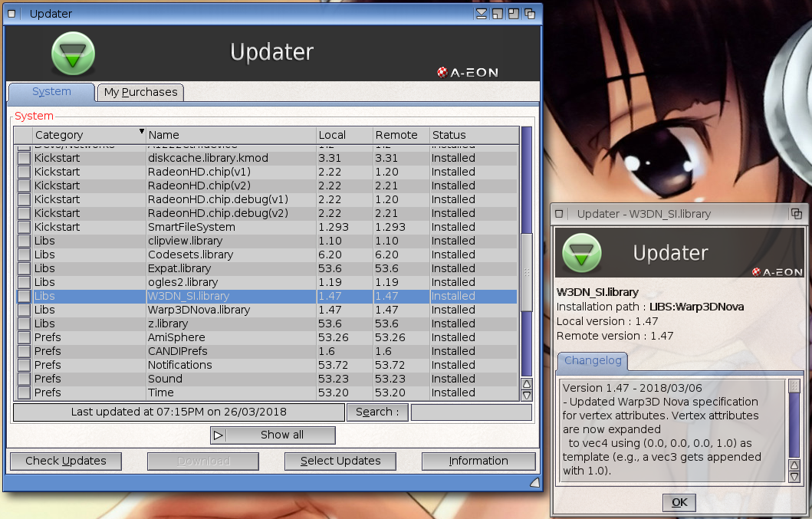The height and width of the screenshot is (519, 812).
Task: Toggle checkbox for SmartFileSystem row
Action: tap(24, 227)
